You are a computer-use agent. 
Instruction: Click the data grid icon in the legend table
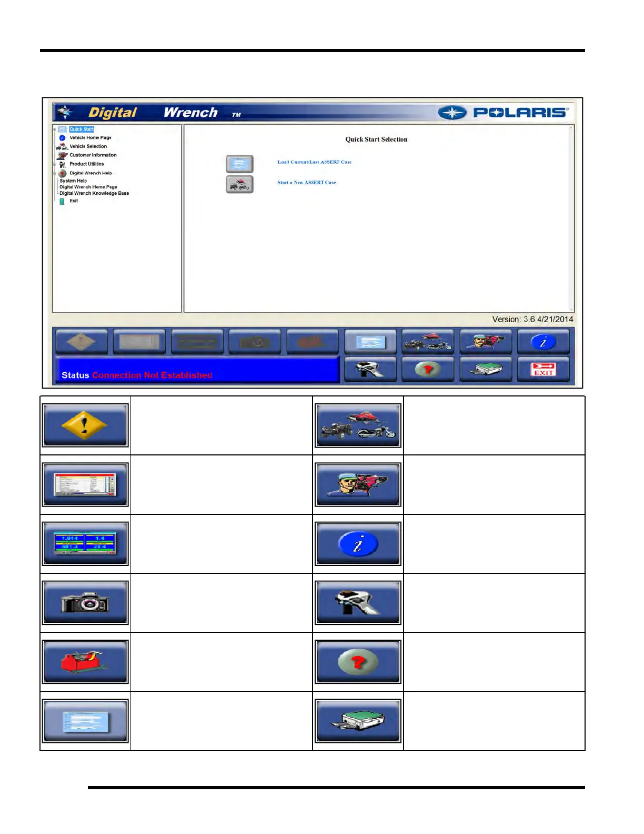85,484
